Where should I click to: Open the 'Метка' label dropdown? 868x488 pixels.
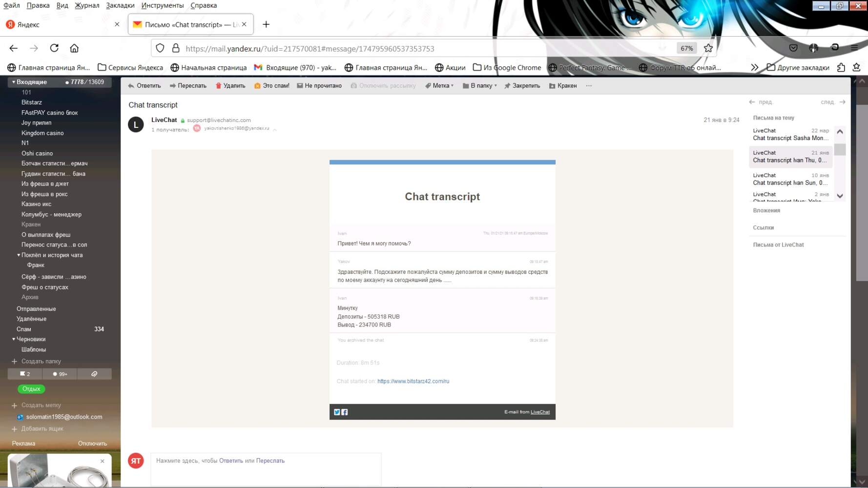439,86
